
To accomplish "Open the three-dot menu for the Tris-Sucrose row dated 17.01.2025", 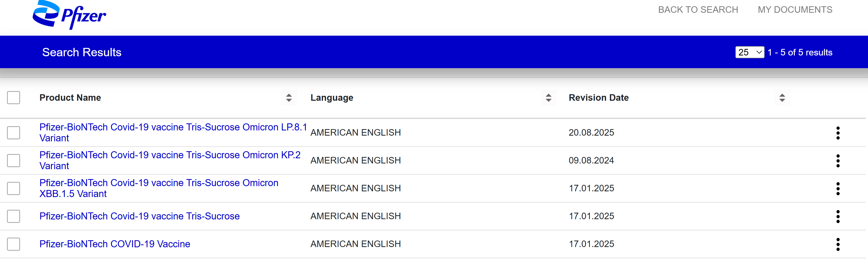I will pos(838,216).
